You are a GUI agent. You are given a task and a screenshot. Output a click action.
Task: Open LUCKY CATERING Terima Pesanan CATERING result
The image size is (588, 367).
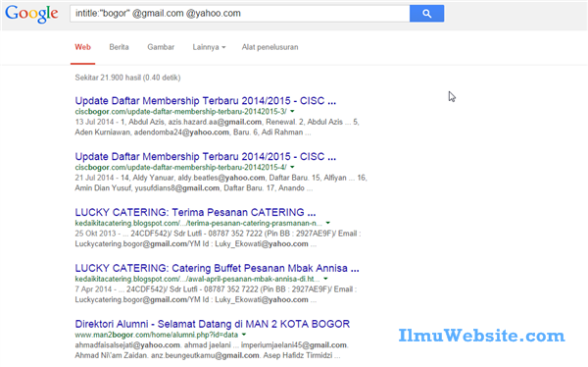[x=195, y=212]
